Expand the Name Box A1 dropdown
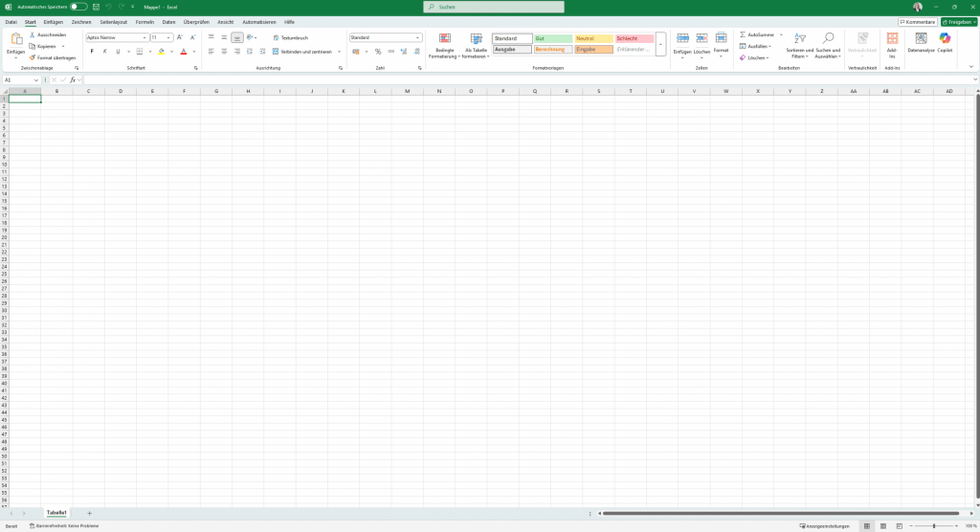980x532 pixels. [36, 80]
